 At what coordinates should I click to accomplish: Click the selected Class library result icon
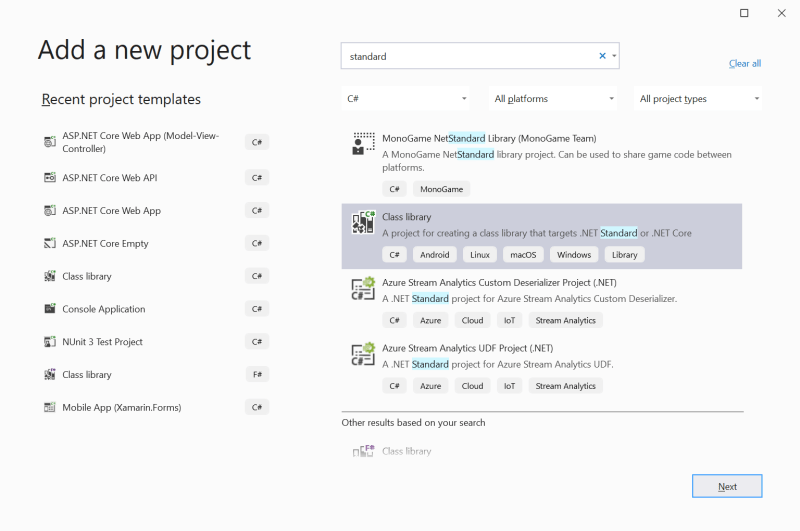[363, 222]
